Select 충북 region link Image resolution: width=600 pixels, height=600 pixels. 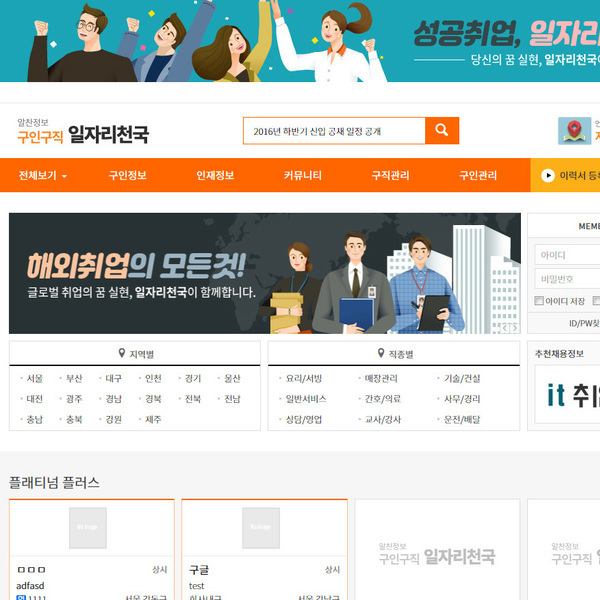[74, 419]
